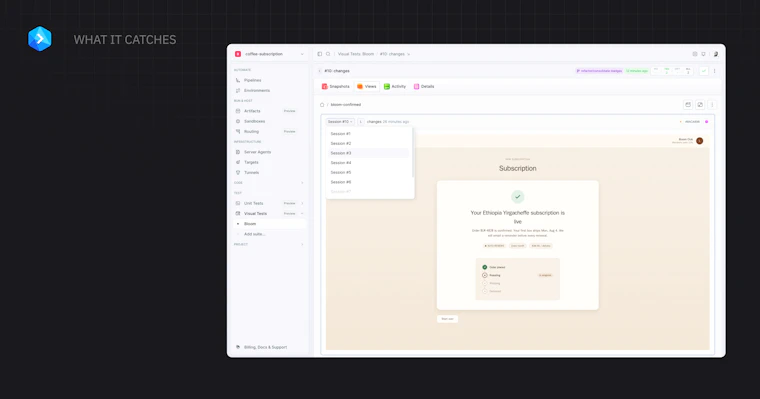Click the second view-mode icon above preview

[700, 105]
